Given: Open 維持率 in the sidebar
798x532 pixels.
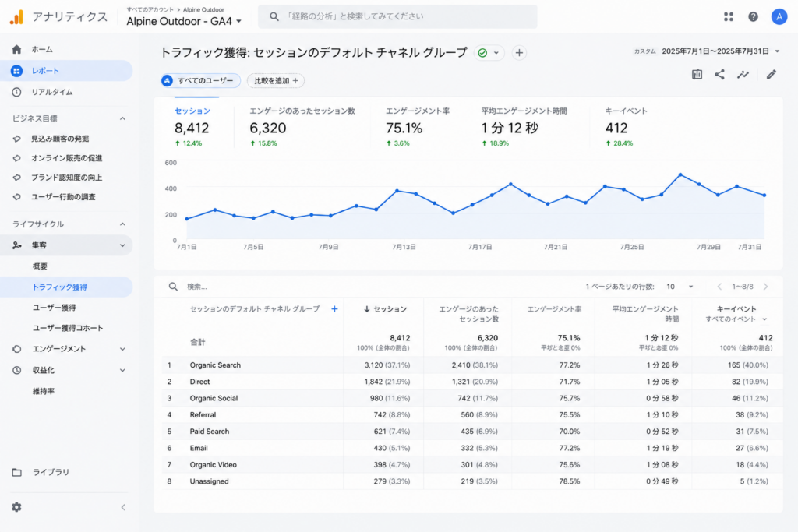Looking at the screenshot, I should coord(44,391).
